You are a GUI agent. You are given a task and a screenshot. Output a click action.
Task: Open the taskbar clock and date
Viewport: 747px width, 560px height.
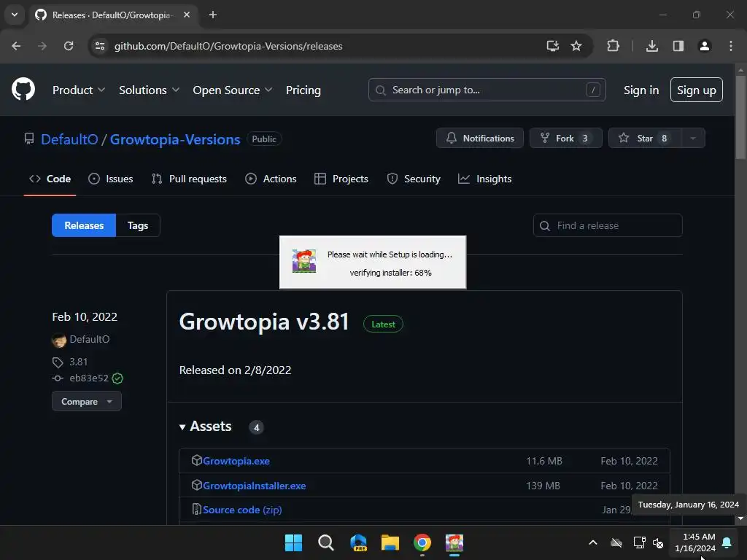(x=695, y=542)
